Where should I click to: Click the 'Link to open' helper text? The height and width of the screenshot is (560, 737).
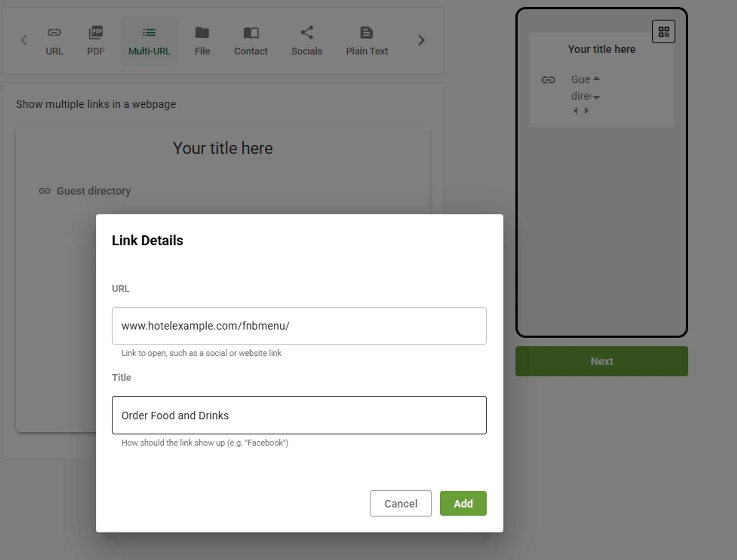(201, 353)
